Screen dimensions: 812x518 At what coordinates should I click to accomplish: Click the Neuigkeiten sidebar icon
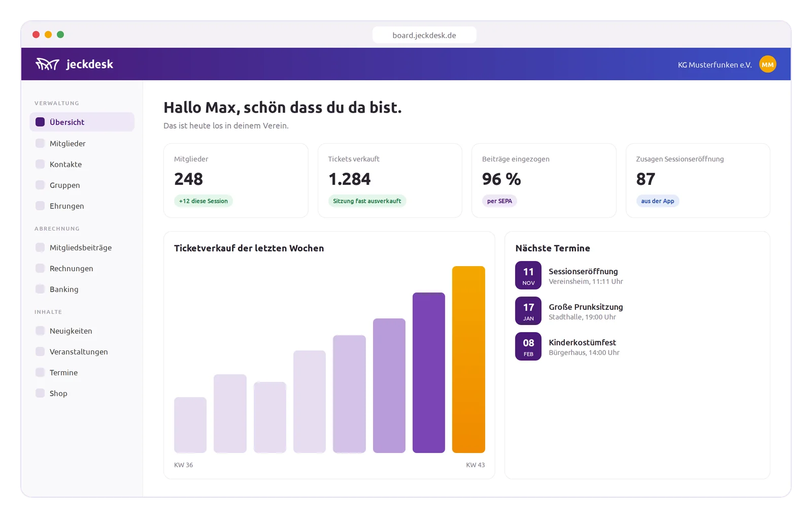[40, 331]
